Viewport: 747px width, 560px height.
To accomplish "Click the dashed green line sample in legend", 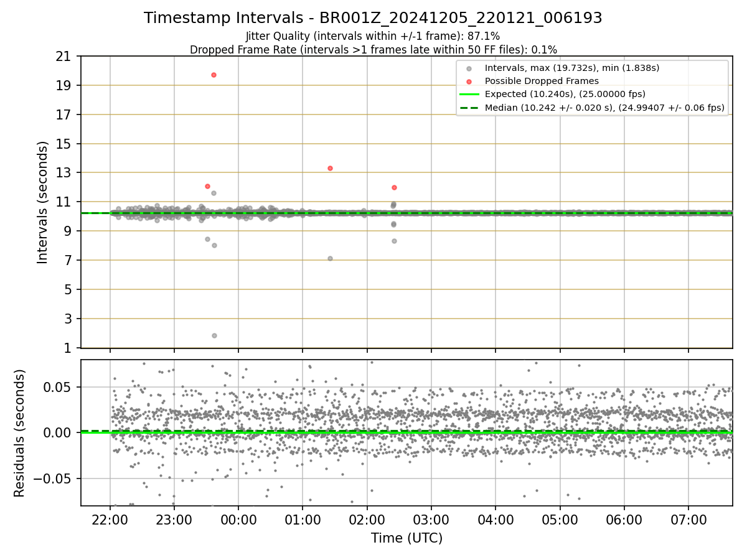I will coord(469,108).
